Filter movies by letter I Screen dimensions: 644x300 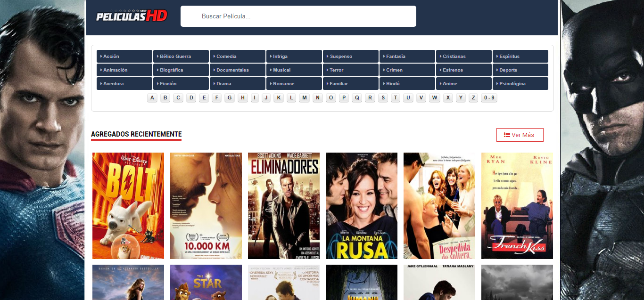coord(255,98)
